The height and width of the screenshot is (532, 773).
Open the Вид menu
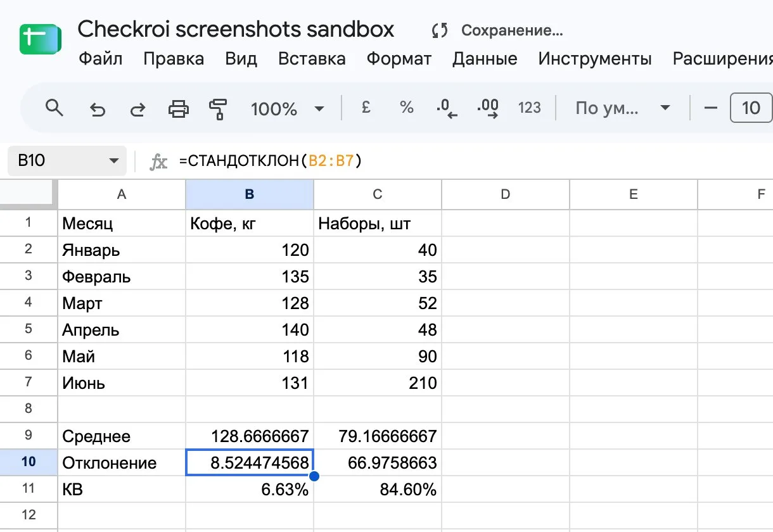[241, 59]
